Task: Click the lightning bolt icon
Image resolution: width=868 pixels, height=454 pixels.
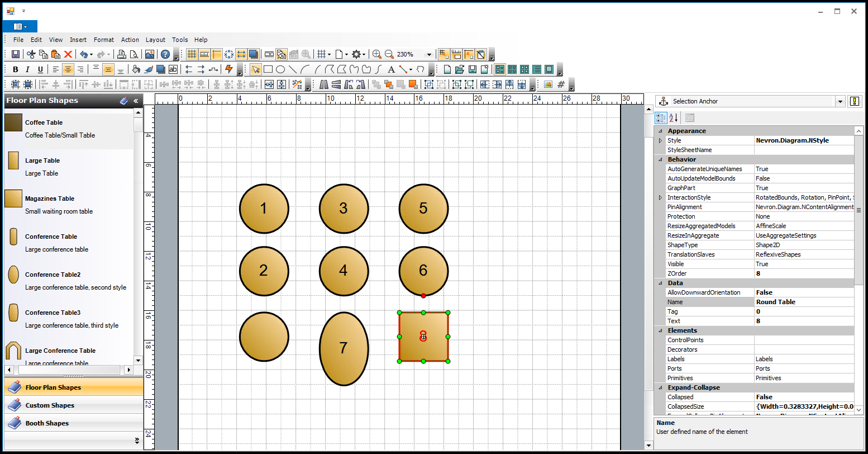Action: tap(228, 69)
